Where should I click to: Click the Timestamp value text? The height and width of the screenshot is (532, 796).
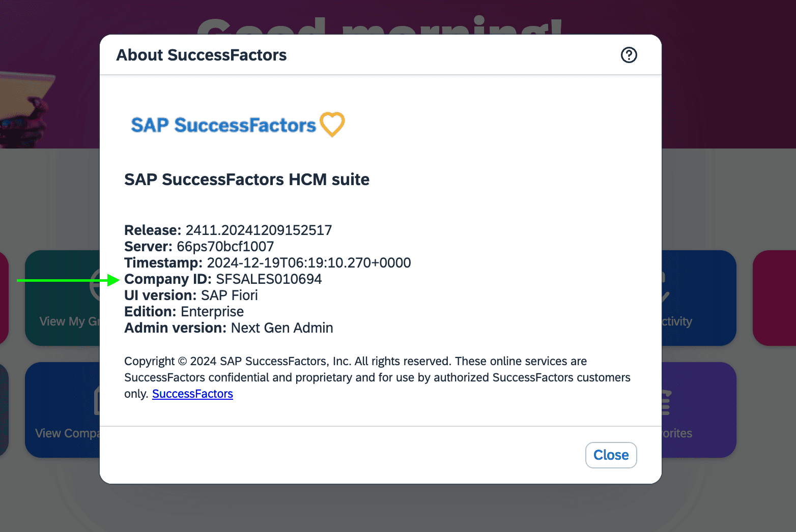[x=308, y=263]
